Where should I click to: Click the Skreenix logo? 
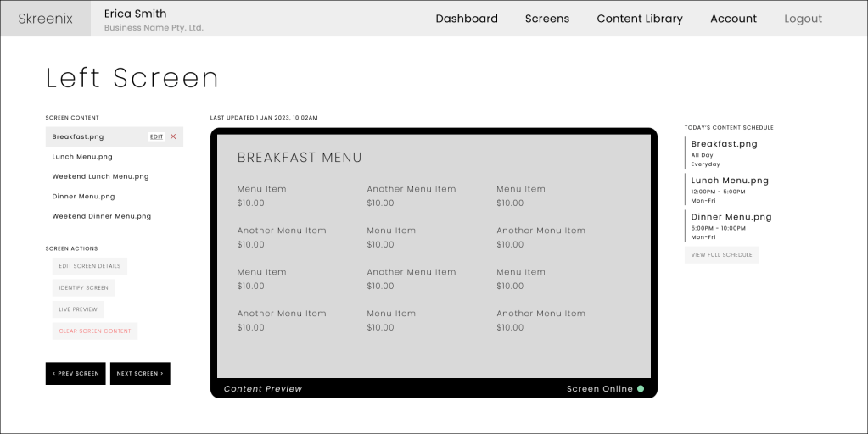tap(46, 19)
